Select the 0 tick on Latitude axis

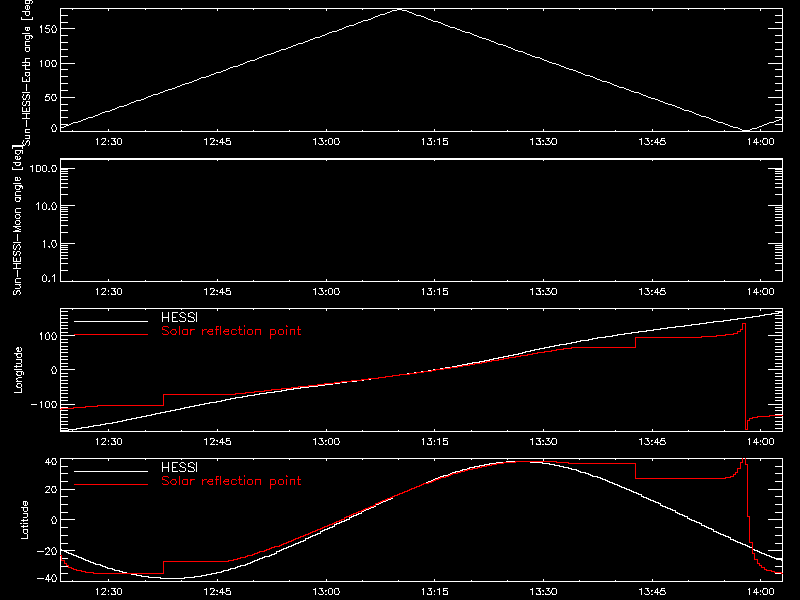point(54,520)
